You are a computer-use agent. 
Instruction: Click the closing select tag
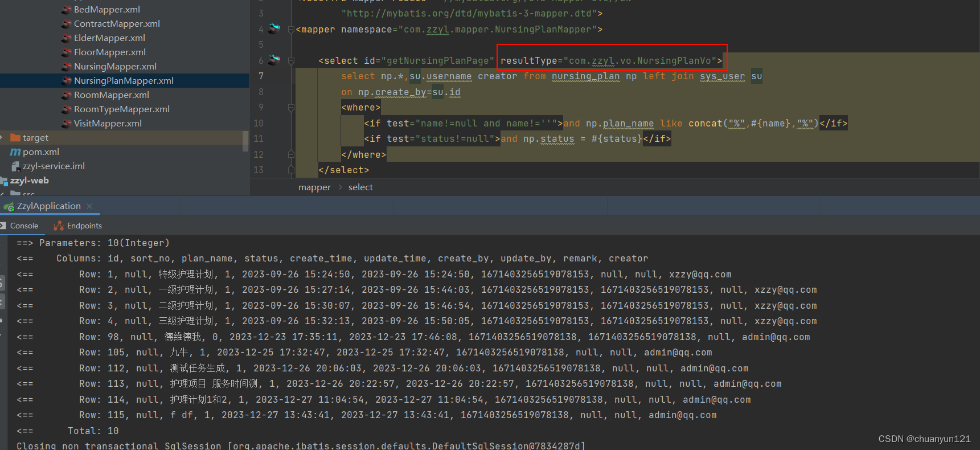(x=344, y=170)
